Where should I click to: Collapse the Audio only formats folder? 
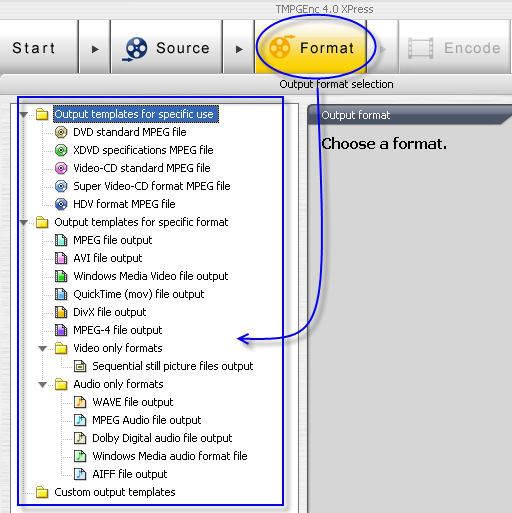click(42, 385)
